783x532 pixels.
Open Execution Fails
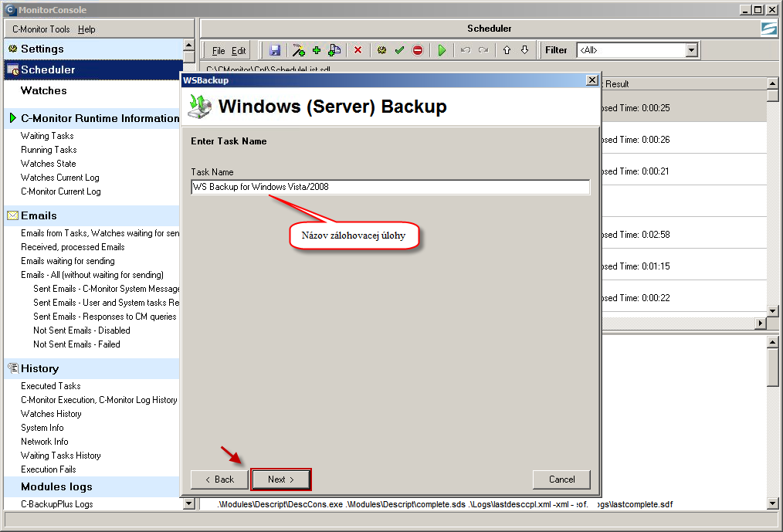point(49,469)
